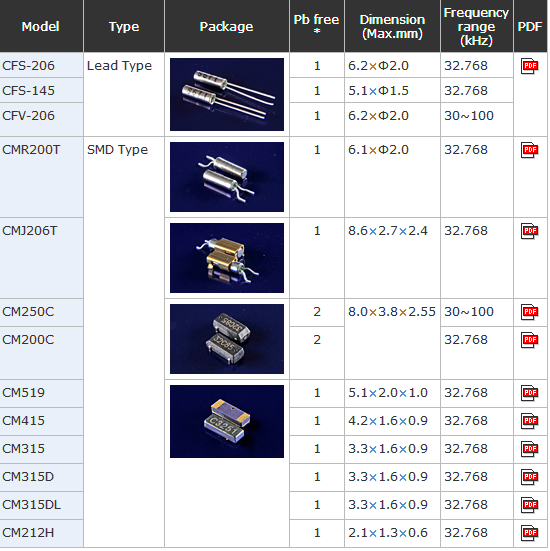Click the CMR200T SMD cylinder package photo
The image size is (550, 551).
[227, 177]
